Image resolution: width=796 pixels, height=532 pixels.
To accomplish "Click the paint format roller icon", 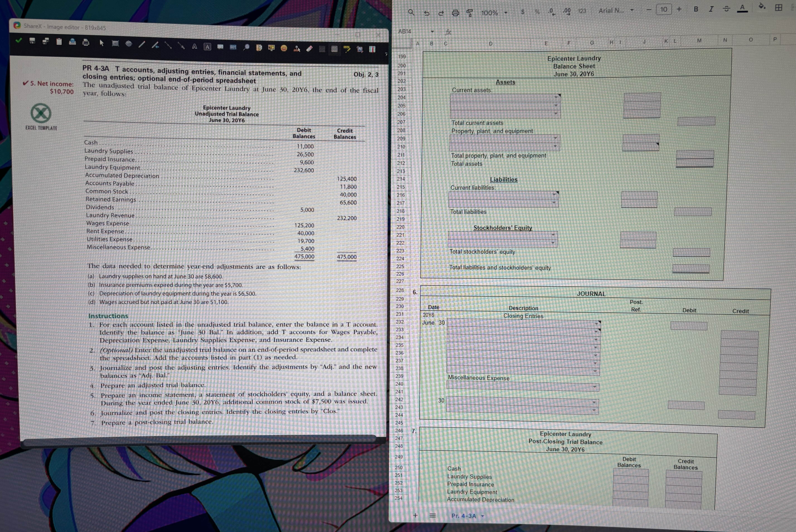I will (x=470, y=13).
